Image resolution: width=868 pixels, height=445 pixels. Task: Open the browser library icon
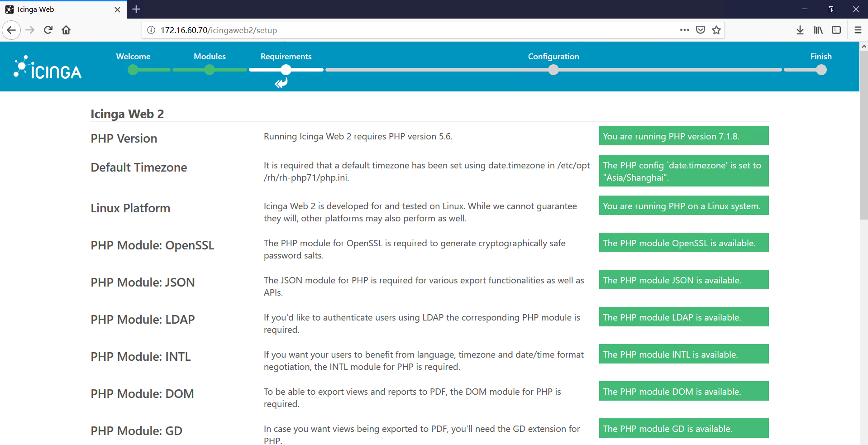point(818,30)
